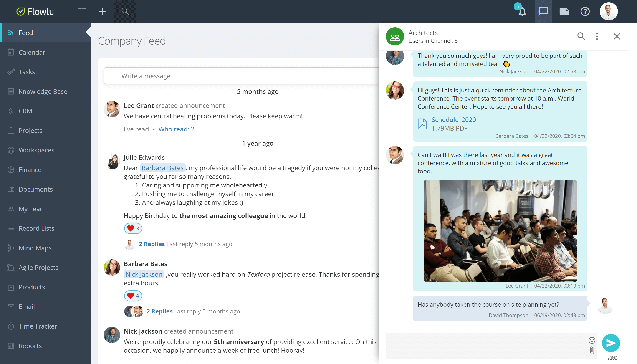Open the messenger chat icon
The height and width of the screenshot is (364, 637).
543,11
